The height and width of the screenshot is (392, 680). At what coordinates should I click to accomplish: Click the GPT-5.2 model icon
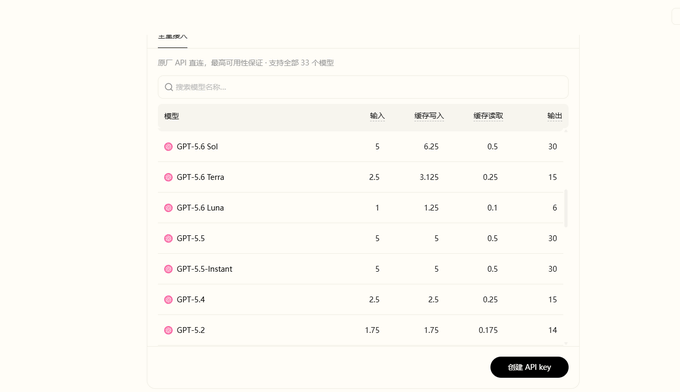pos(168,330)
